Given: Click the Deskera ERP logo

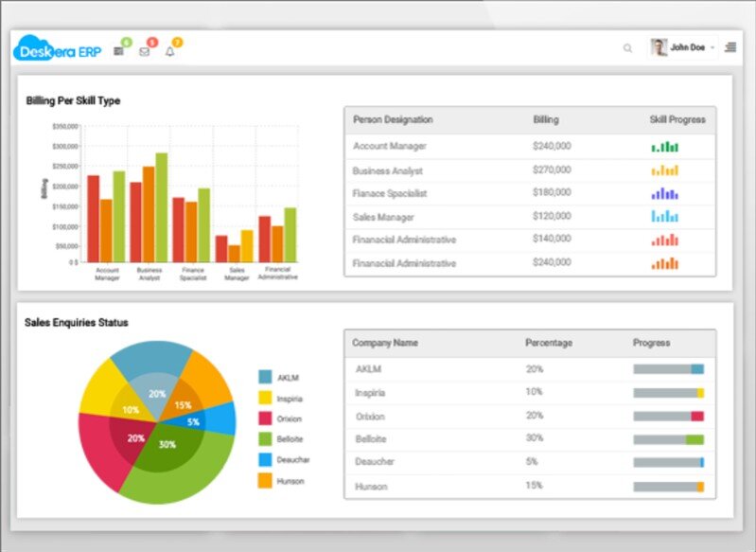Looking at the screenshot, I should (x=57, y=50).
